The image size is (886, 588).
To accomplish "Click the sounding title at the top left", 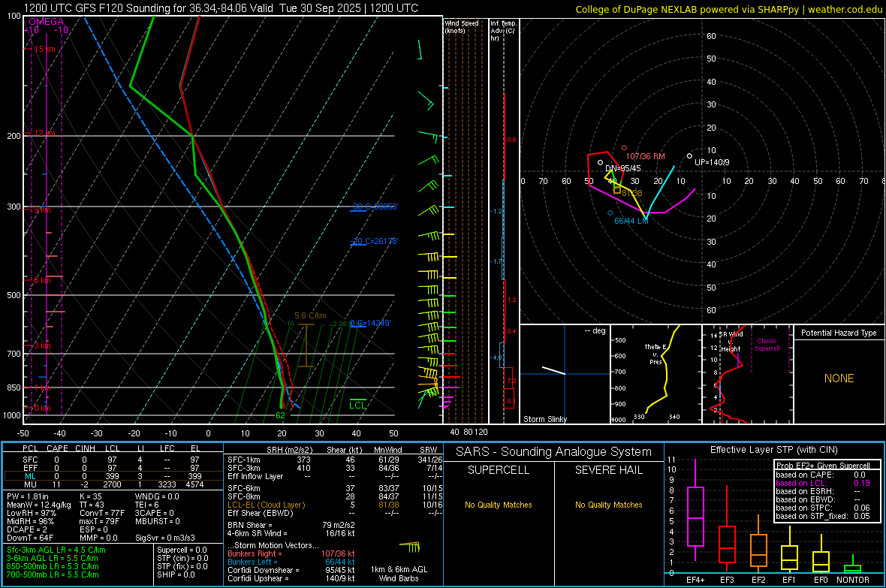I will pos(221,8).
